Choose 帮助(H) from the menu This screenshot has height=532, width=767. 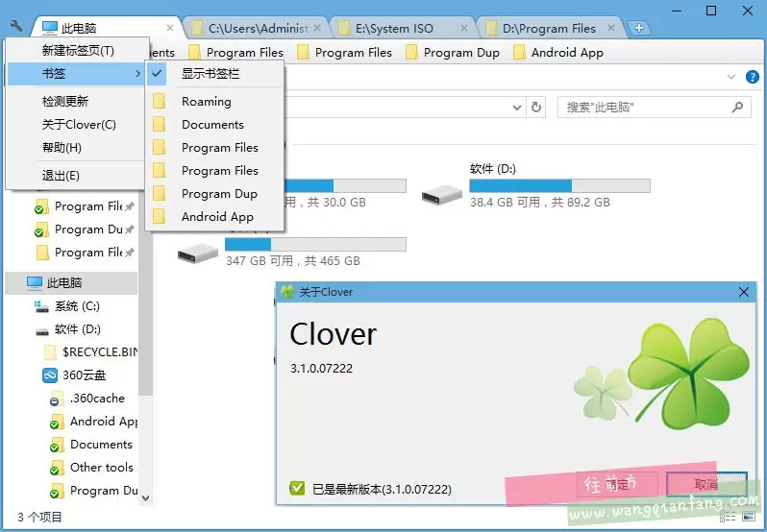(x=76, y=148)
